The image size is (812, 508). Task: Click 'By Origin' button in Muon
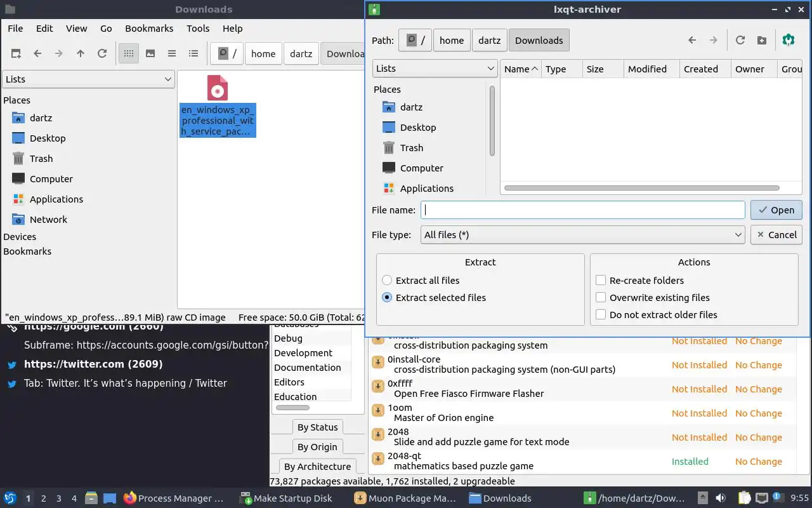pyautogui.click(x=317, y=447)
